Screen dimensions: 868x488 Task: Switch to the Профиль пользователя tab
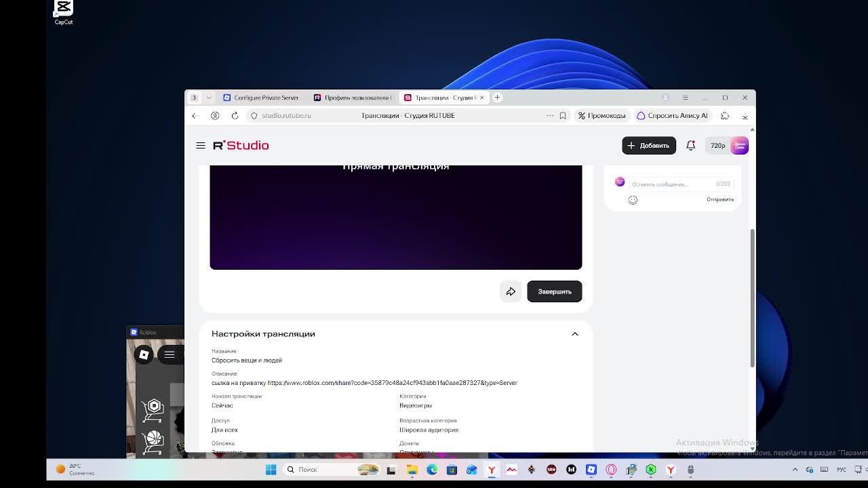click(x=353, y=98)
